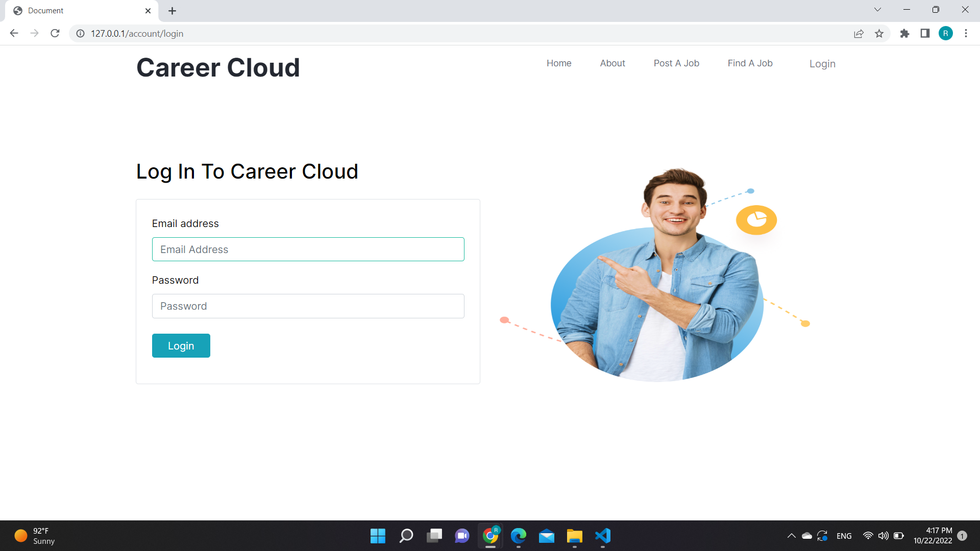
Task: Open Visual Studio Code from the taskbar
Action: click(x=602, y=536)
